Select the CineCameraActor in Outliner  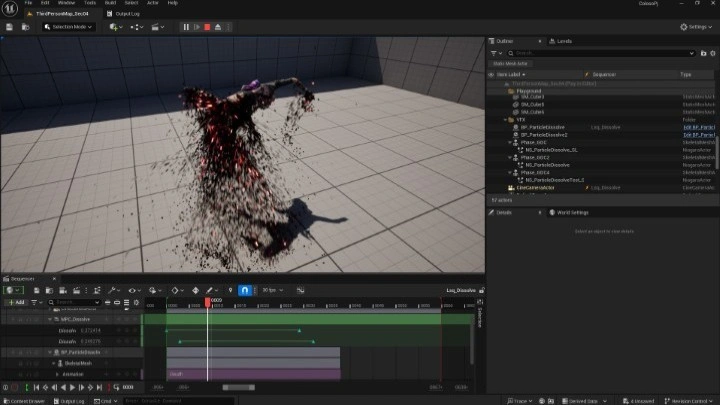pyautogui.click(x=535, y=187)
